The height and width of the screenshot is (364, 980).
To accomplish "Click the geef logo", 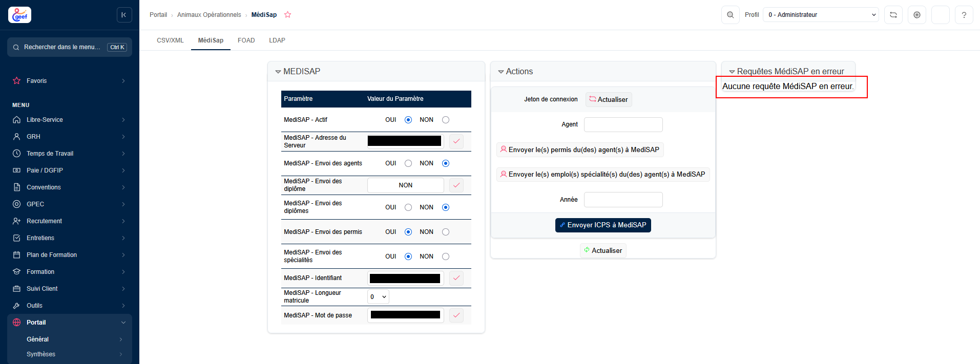I will click(x=19, y=15).
